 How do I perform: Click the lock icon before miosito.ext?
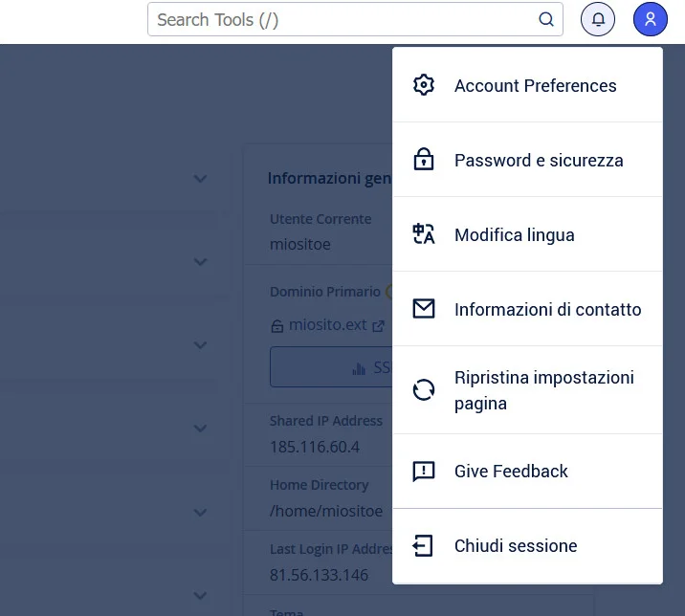[277, 326]
